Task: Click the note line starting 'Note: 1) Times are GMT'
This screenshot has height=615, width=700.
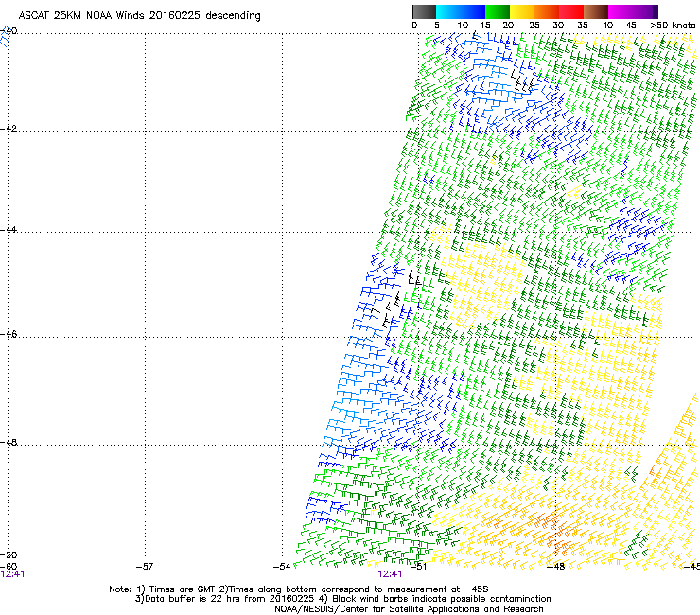Action: tap(299, 589)
